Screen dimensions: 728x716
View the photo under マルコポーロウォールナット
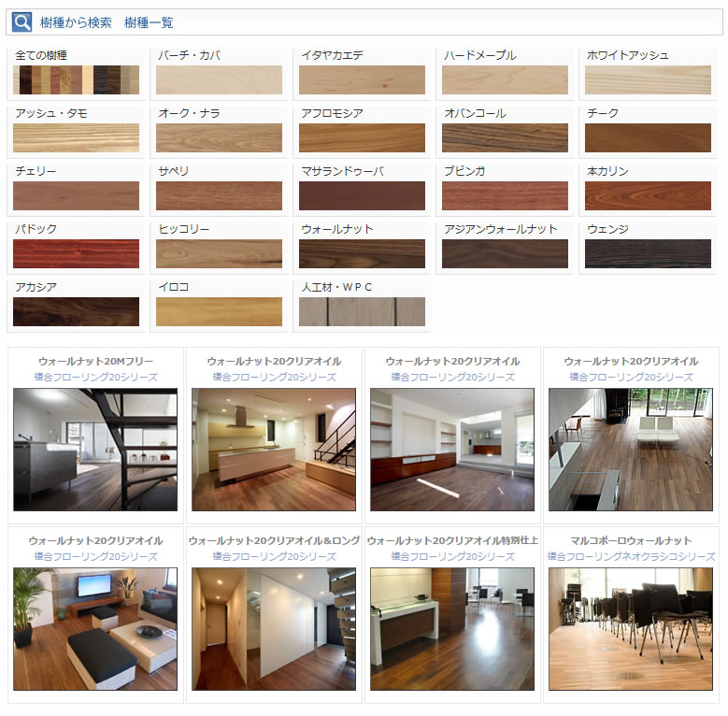click(631, 629)
